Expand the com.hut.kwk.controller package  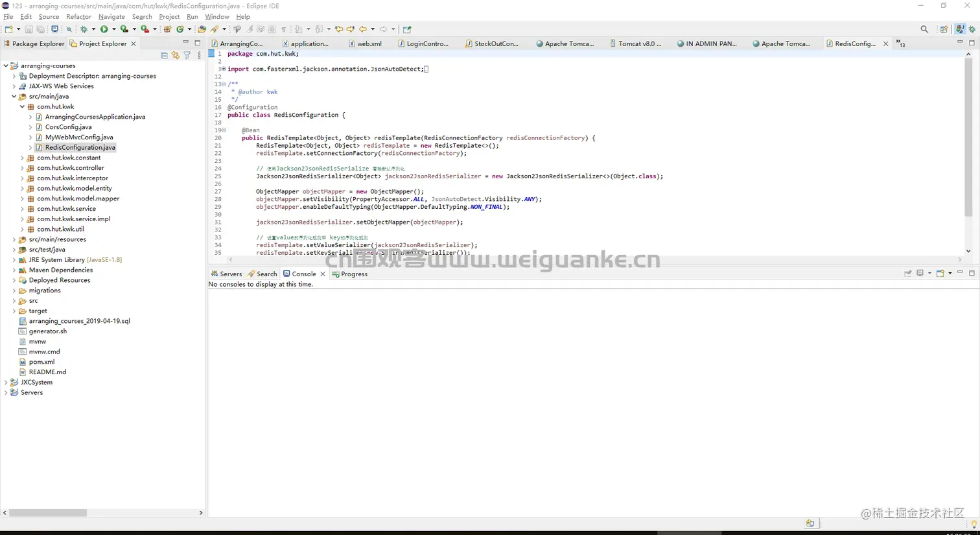pos(22,168)
